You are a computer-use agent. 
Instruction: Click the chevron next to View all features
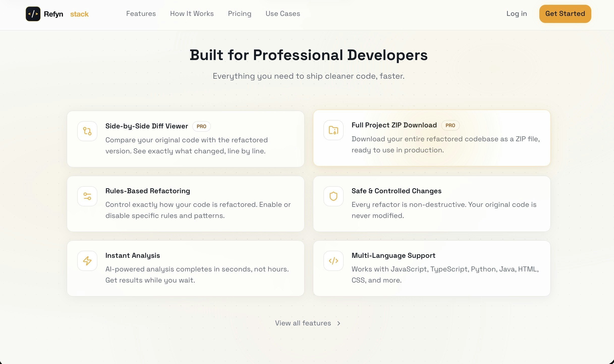click(339, 323)
